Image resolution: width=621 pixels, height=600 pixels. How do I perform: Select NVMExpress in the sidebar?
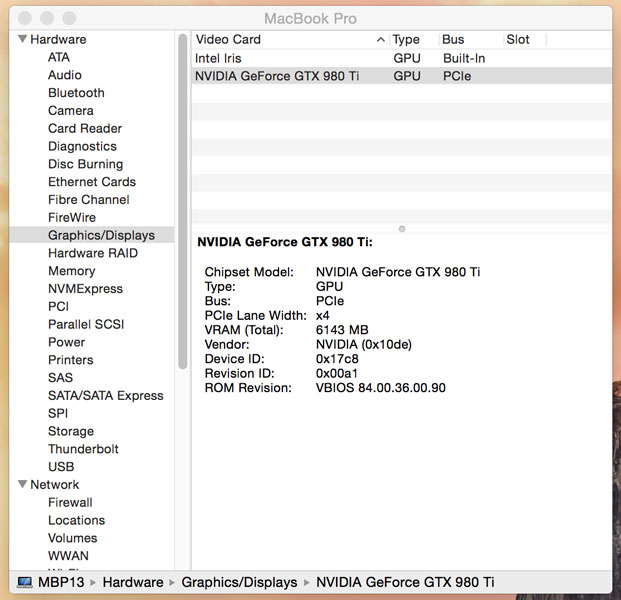point(85,289)
